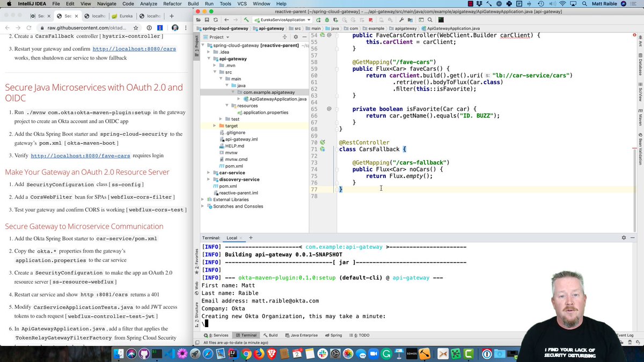Navigate back with the left arrow icon
Image resolution: width=644 pixels, height=362 pixels.
pyautogui.click(x=226, y=20)
